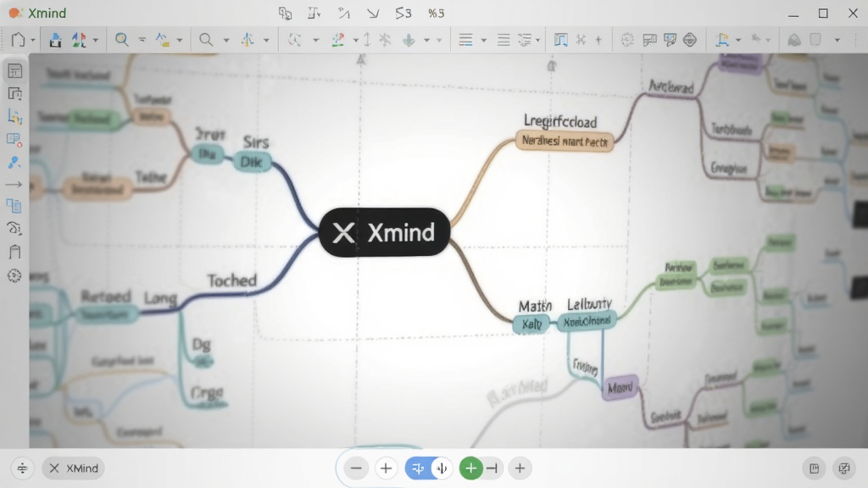The width and height of the screenshot is (868, 488).
Task: Select the orange 'Nerahesi' topic node
Action: click(x=564, y=141)
